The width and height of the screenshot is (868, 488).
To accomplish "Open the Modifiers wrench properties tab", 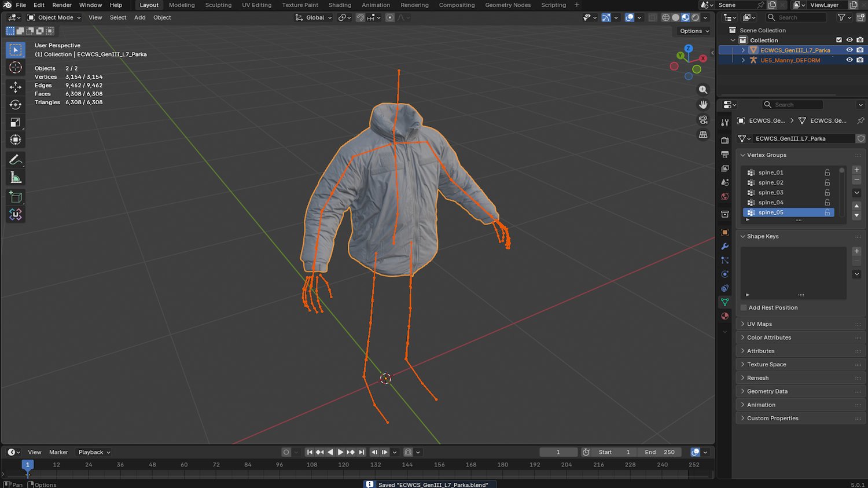I will [x=724, y=247].
